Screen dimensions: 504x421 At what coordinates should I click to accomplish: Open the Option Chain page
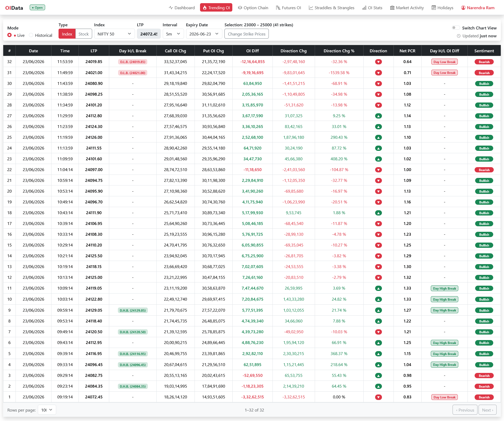[x=253, y=8]
